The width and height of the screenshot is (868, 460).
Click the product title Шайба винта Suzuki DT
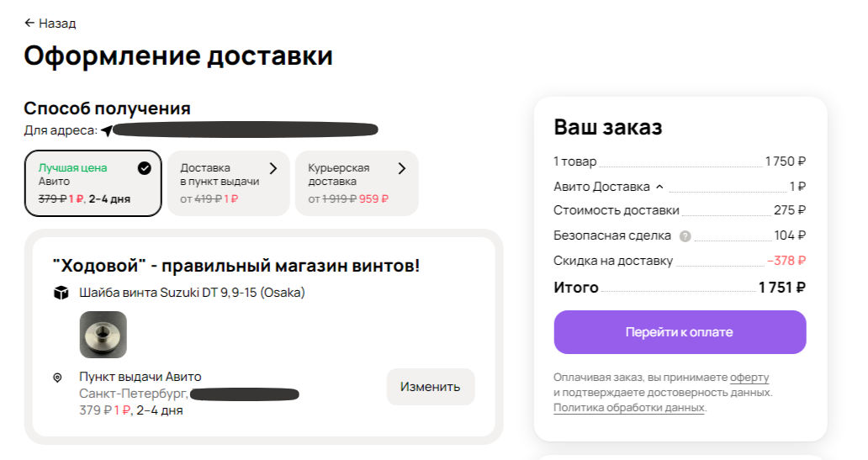[192, 293]
